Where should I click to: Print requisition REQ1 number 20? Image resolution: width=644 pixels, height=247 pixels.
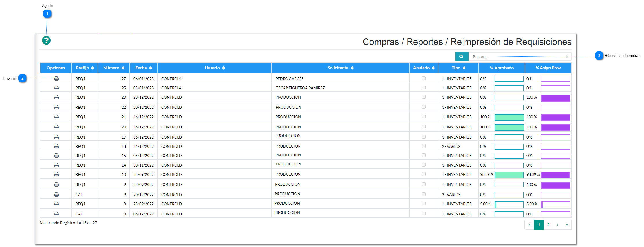[56, 127]
